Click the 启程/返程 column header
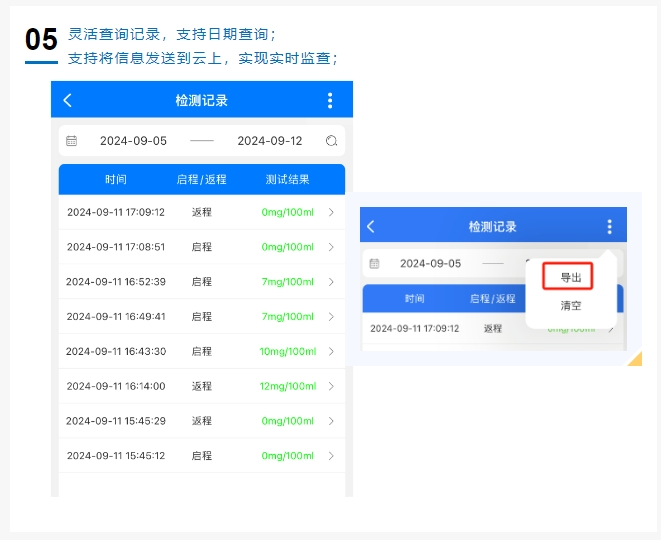Screen dimensions: 661x540 pyautogui.click(x=201, y=180)
